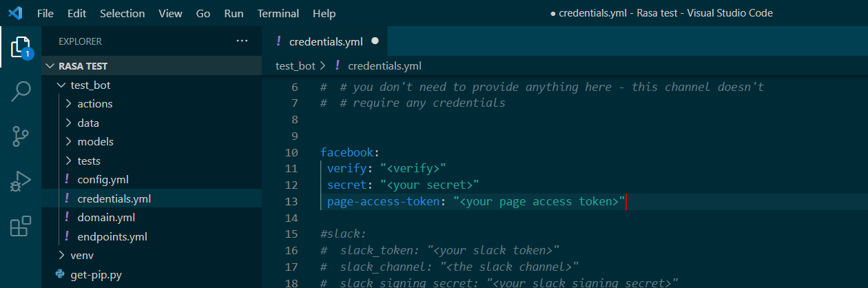Open the Terminal menu
This screenshot has height=288, width=868.
(x=278, y=13)
